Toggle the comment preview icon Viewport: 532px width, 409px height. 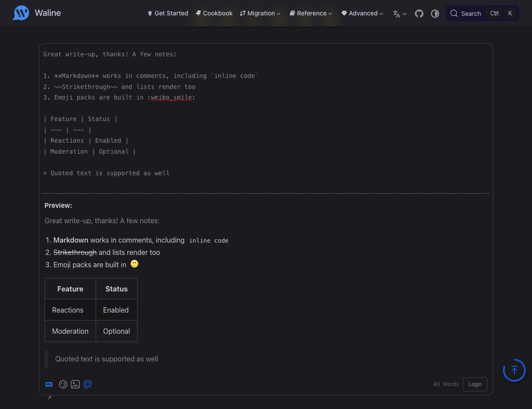pos(88,384)
